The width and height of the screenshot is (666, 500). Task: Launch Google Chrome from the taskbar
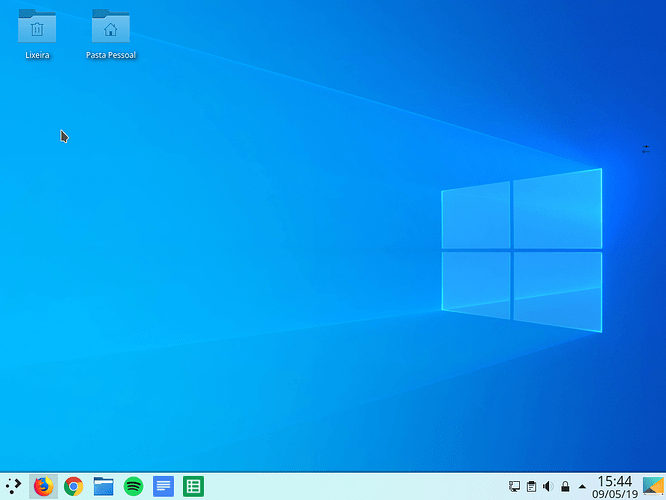(73, 486)
